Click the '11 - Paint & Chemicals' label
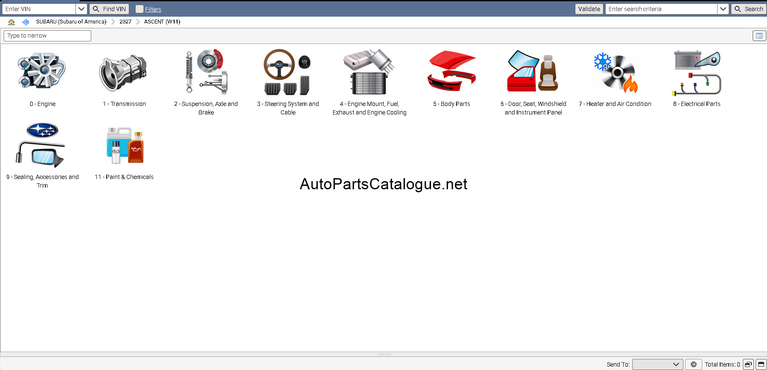 point(124,177)
